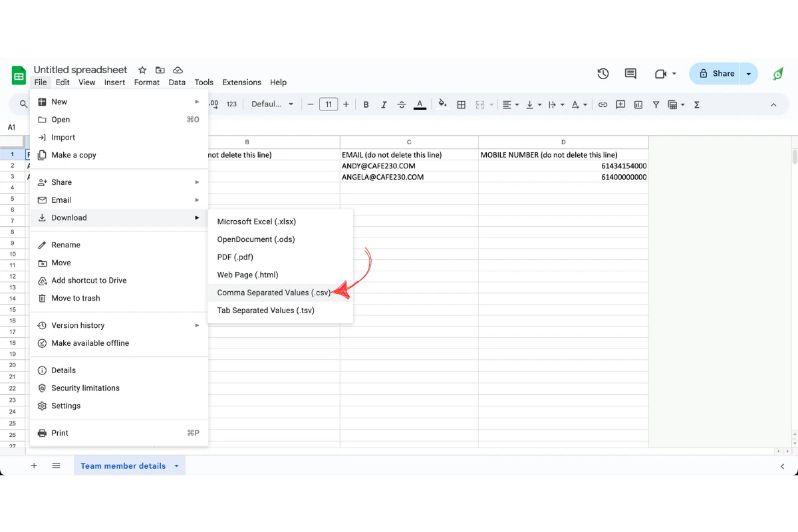Open the Help menu
This screenshot has height=532, width=798.
[x=278, y=82]
